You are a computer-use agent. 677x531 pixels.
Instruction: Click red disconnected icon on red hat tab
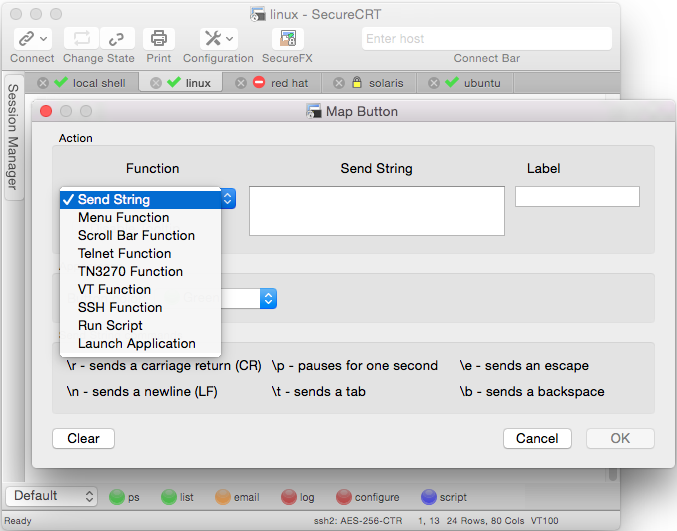(x=259, y=82)
